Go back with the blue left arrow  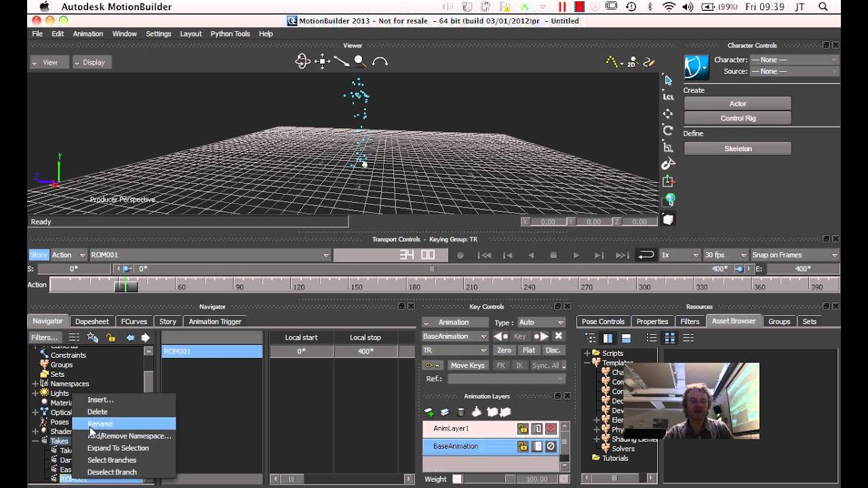point(130,338)
